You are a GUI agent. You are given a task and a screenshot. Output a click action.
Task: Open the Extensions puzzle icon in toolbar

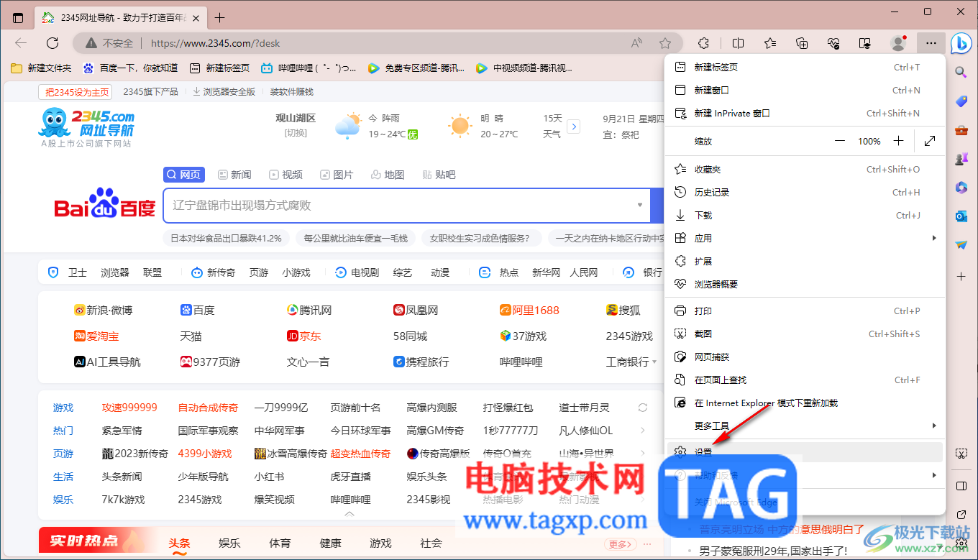[705, 43]
